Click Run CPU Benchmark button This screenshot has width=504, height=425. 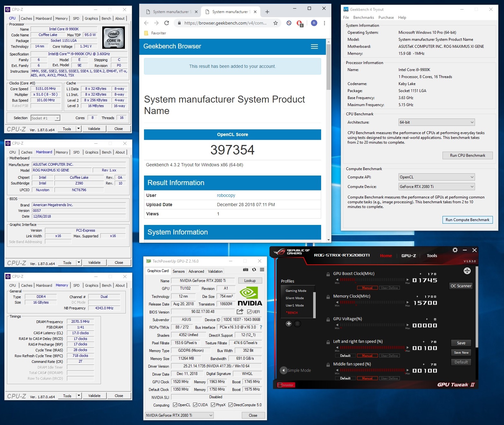click(467, 155)
